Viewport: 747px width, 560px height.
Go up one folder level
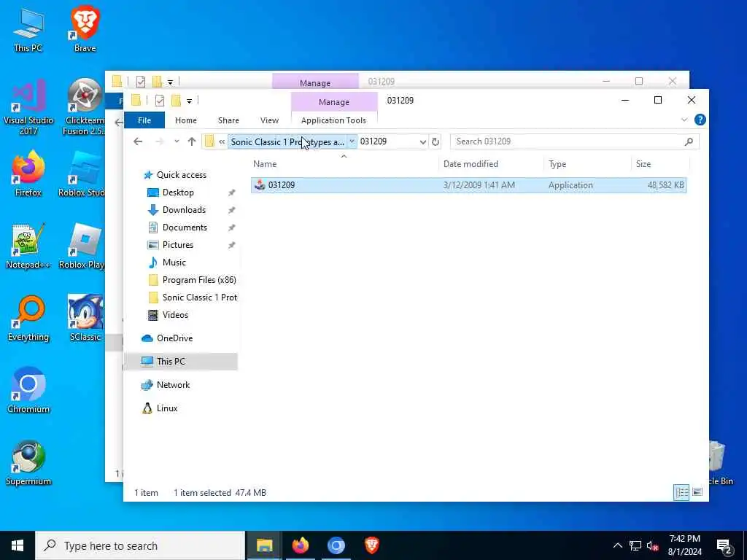click(x=192, y=141)
